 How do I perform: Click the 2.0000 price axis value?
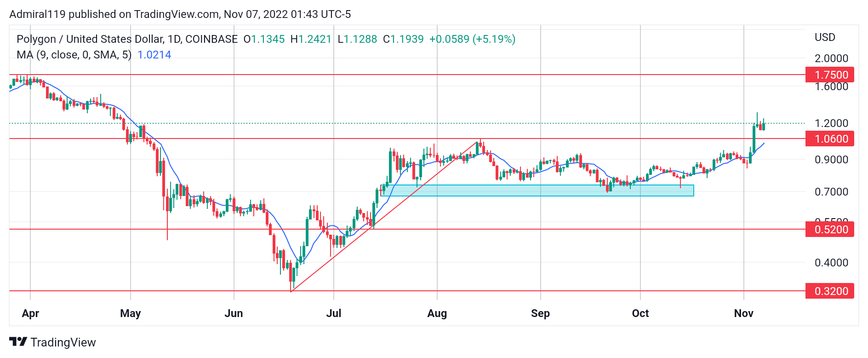831,58
